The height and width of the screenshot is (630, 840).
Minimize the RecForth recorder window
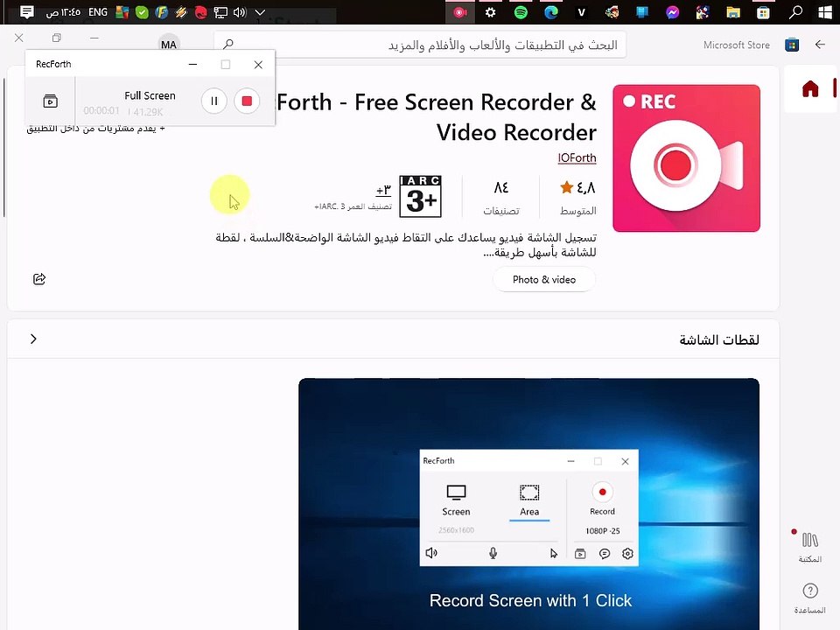click(x=192, y=64)
